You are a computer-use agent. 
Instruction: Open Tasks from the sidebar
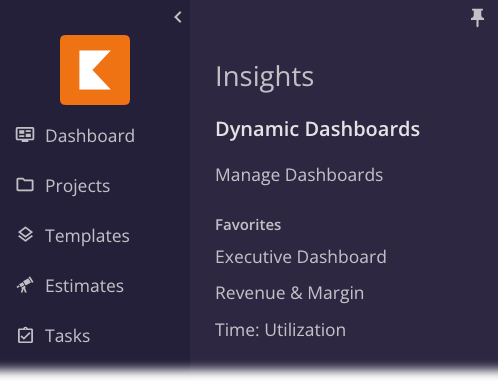pos(68,336)
